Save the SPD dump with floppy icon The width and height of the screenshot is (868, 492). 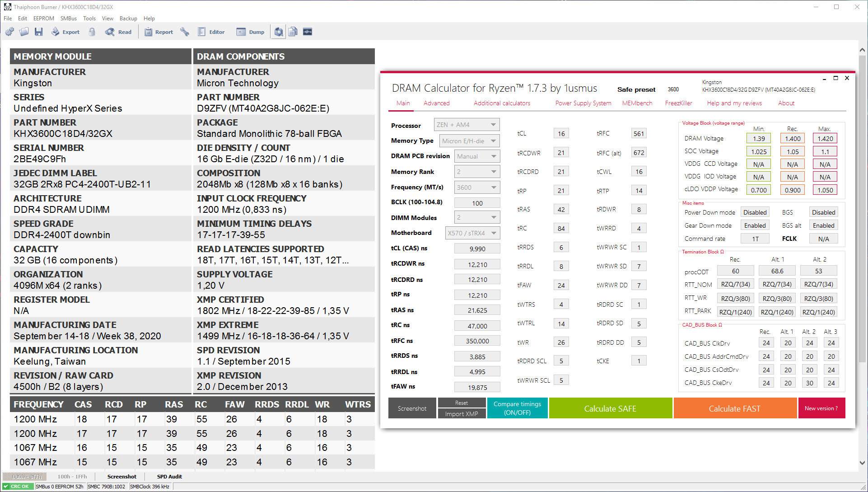point(39,32)
